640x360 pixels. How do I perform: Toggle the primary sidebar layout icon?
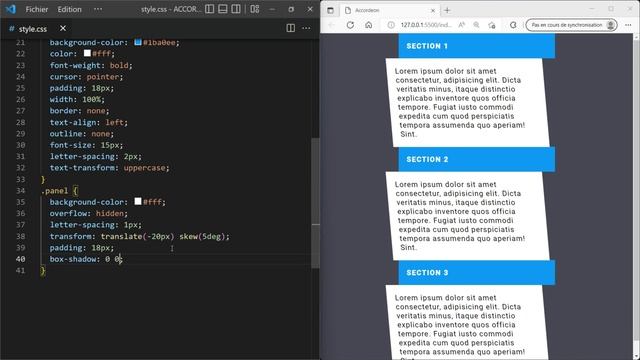pos(209,9)
